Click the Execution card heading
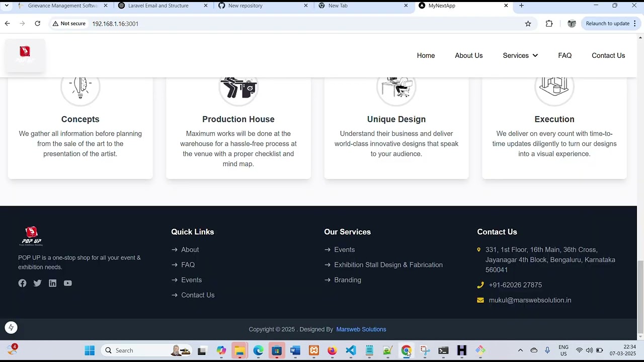Viewport: 644px width, 362px height. 554,119
